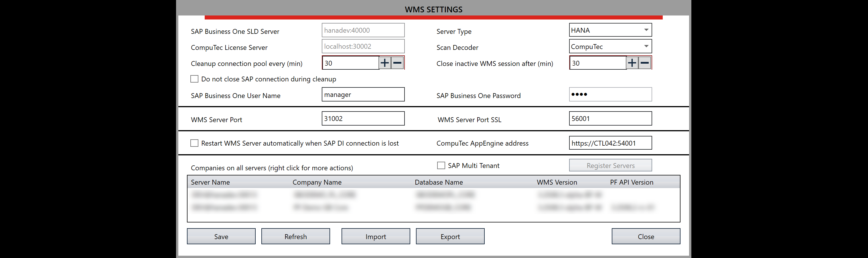Focus the SAP Business One SLD Server field
The height and width of the screenshot is (258, 868).
pos(363,30)
